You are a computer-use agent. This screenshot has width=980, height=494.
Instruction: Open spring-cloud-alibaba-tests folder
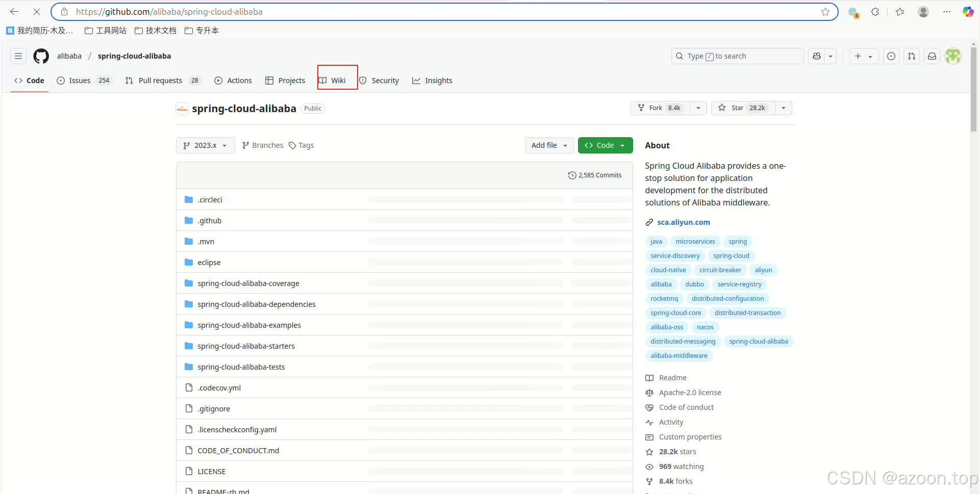point(241,367)
